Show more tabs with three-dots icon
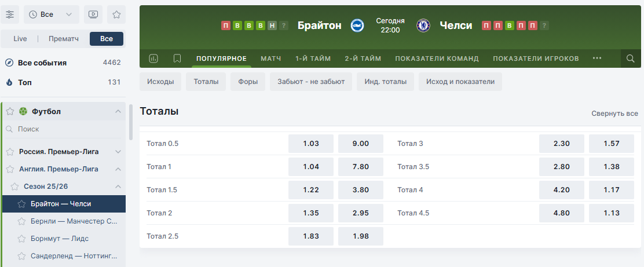The width and height of the screenshot is (644, 267). pos(597,58)
